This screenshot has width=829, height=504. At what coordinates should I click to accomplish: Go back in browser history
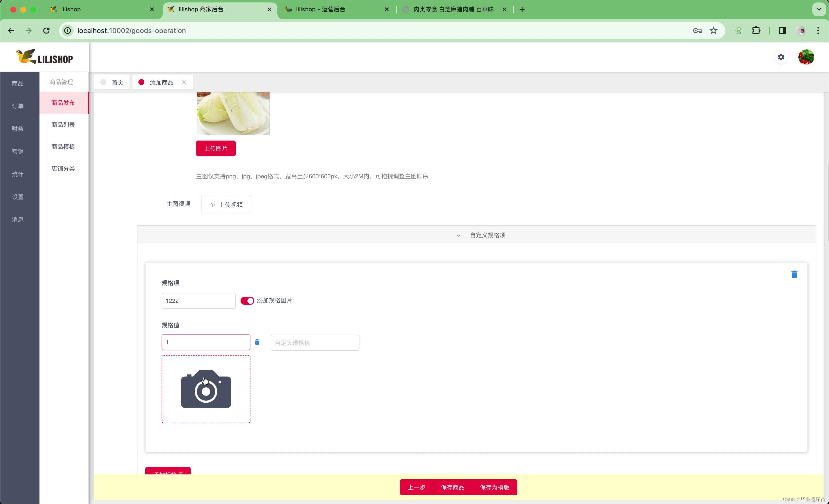click(x=11, y=31)
